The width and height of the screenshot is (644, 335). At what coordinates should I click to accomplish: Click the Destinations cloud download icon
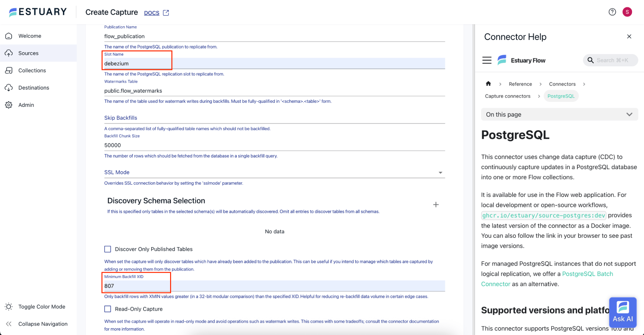point(9,88)
